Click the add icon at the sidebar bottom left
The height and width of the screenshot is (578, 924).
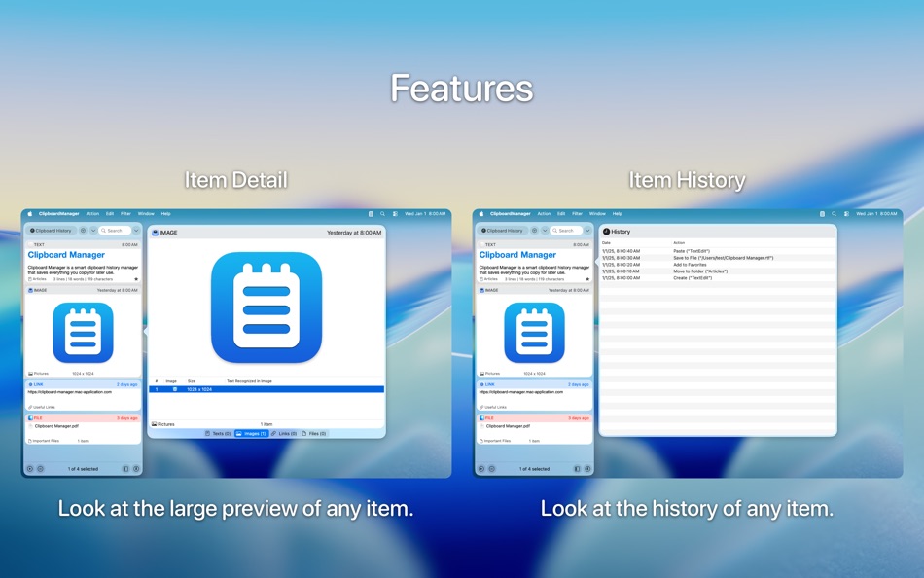tap(30, 469)
